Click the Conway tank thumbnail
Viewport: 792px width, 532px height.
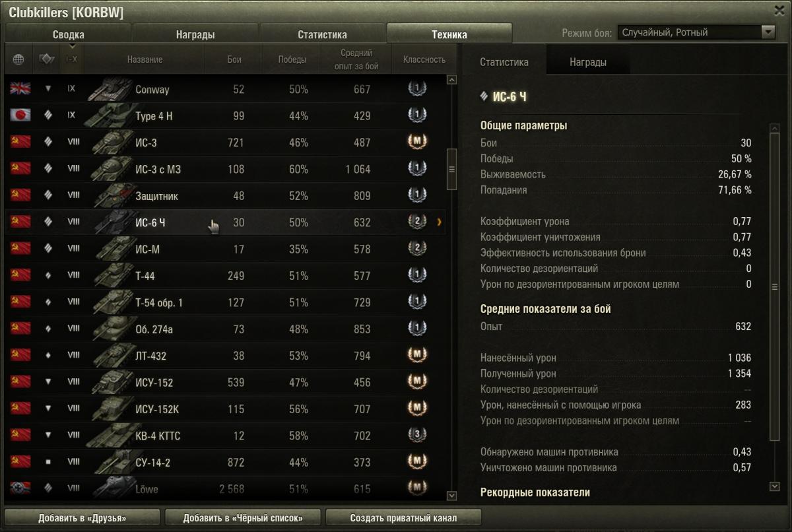[x=109, y=89]
